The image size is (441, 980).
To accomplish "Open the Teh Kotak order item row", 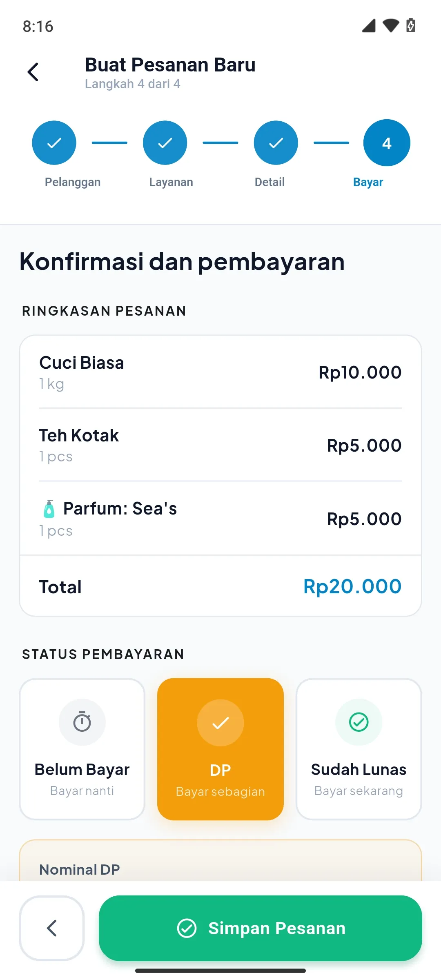I will 220,445.
